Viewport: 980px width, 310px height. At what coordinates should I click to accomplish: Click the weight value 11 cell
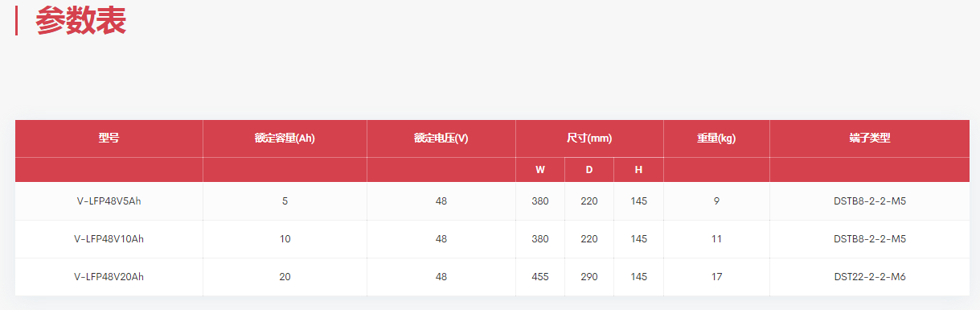click(x=716, y=239)
